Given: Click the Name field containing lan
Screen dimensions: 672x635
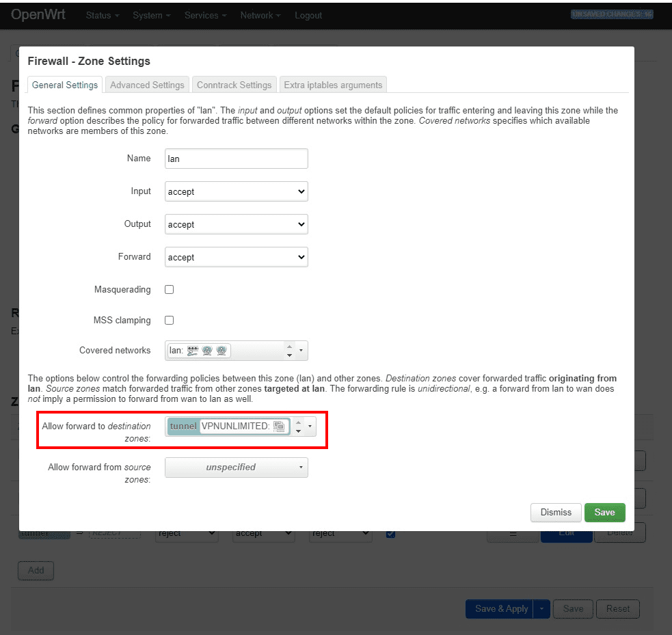Looking at the screenshot, I should pos(236,158).
